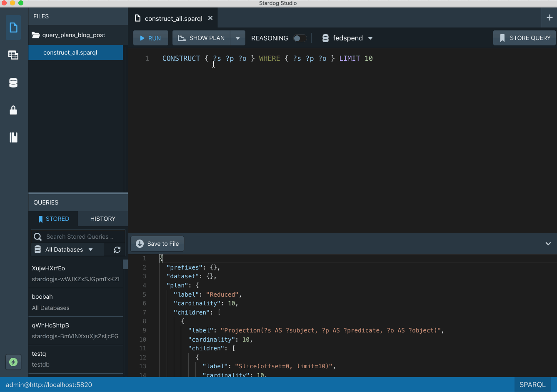Viewport: 557px width, 392px height.
Task: Select the construct_all.sparql file in tree
Action: [x=70, y=52]
